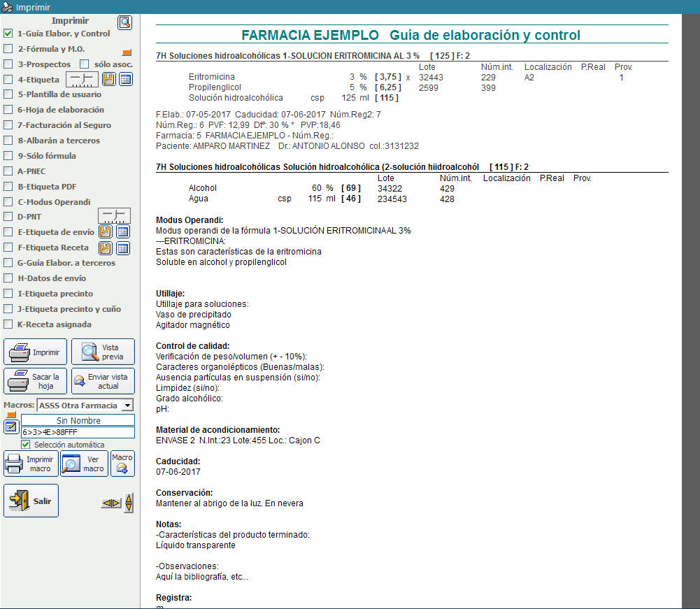
Task: Click the grid table icon for F-Etiqueta Receta
Action: 123,248
